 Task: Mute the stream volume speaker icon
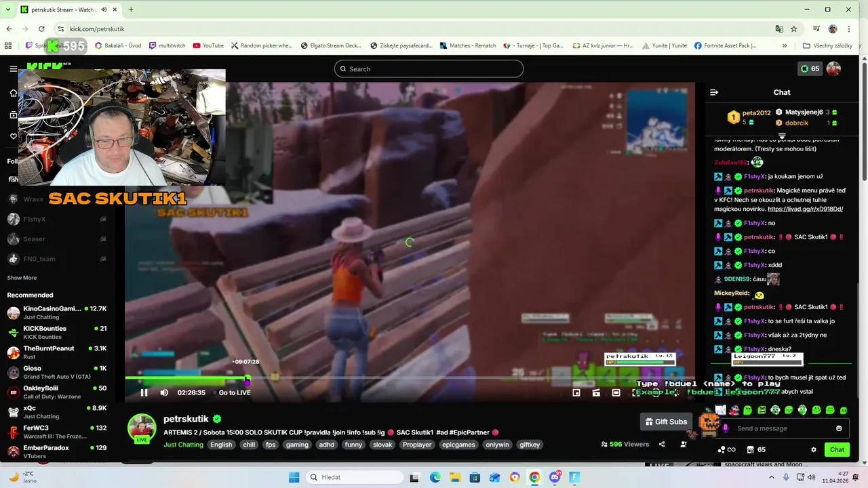coord(164,392)
